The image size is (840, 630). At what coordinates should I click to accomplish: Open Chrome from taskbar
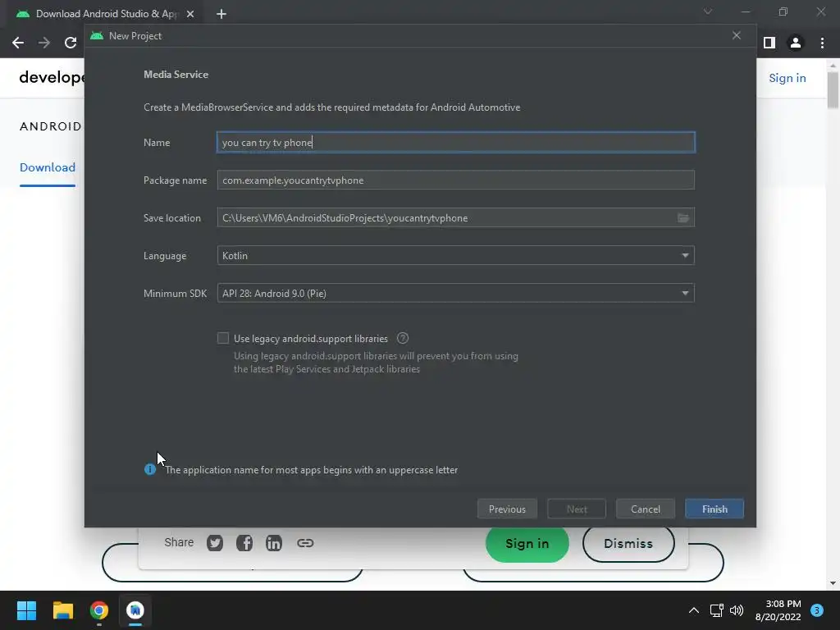coord(99,610)
